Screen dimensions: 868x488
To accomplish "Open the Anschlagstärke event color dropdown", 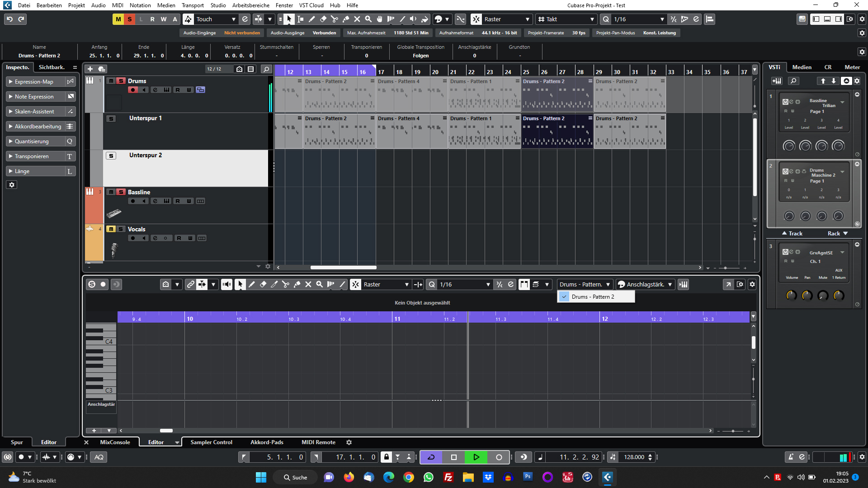I will point(645,284).
